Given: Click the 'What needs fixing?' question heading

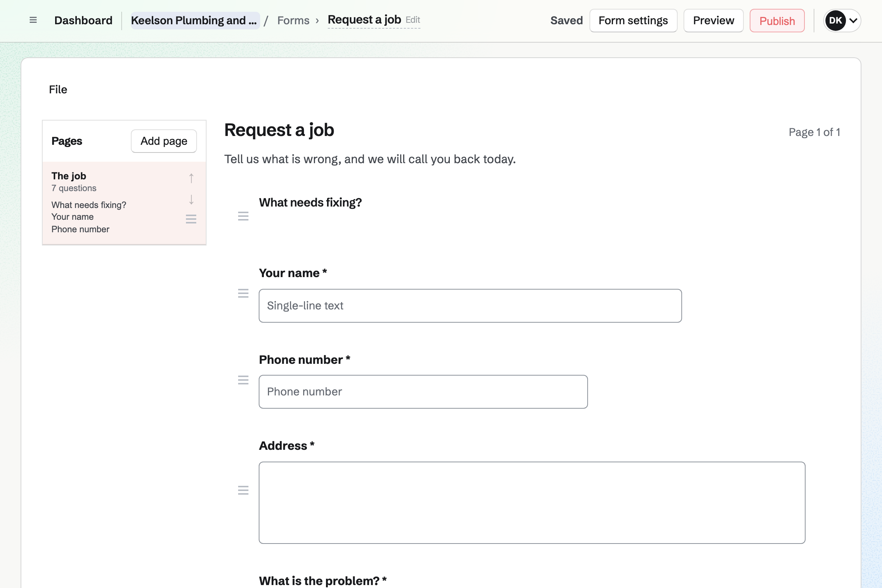Looking at the screenshot, I should 310,202.
